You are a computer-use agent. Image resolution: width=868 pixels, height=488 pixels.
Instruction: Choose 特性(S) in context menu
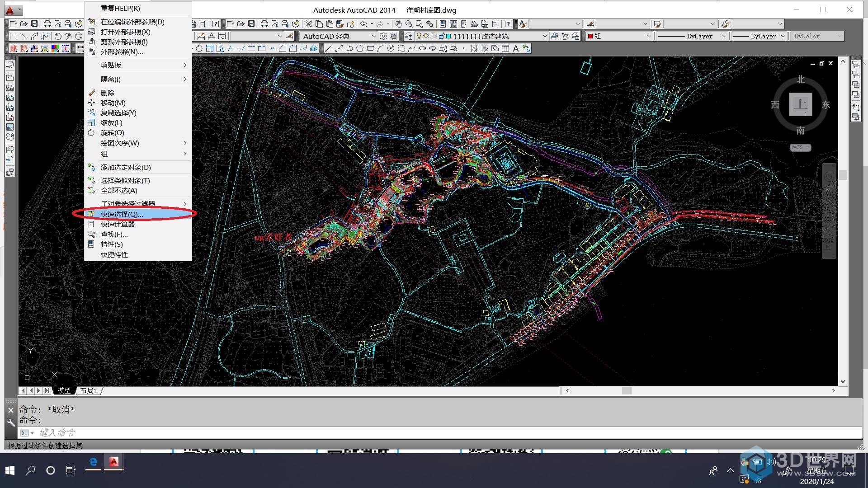click(x=138, y=244)
